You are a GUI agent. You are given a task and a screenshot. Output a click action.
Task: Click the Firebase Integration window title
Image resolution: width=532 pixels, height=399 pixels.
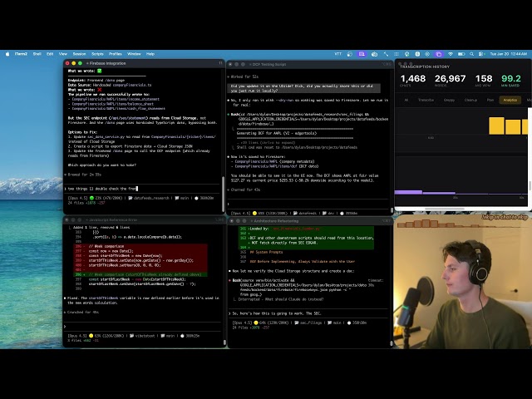click(x=107, y=63)
